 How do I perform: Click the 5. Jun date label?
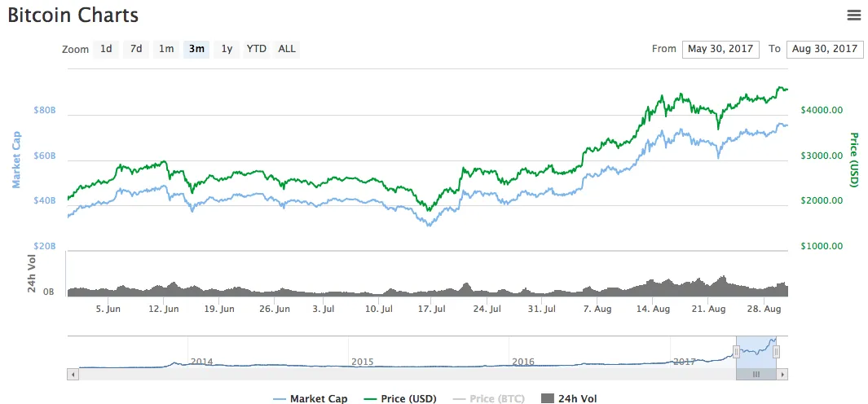[109, 310]
